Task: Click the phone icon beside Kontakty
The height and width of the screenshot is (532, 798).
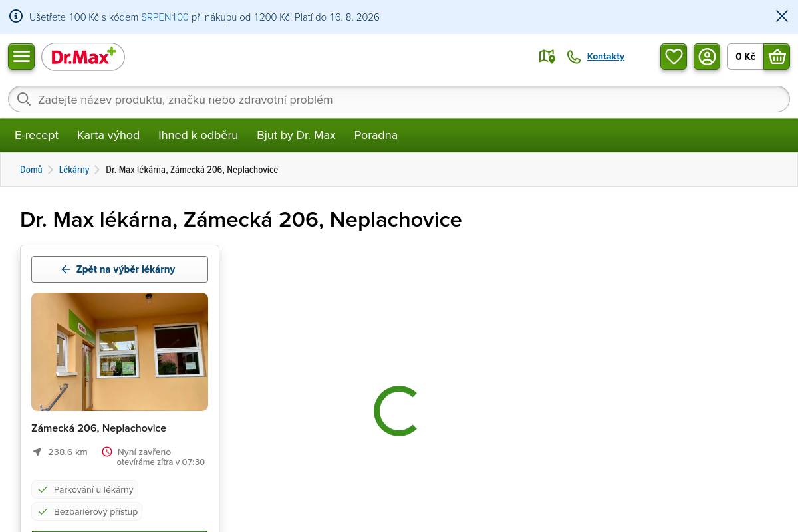Action: (574, 57)
